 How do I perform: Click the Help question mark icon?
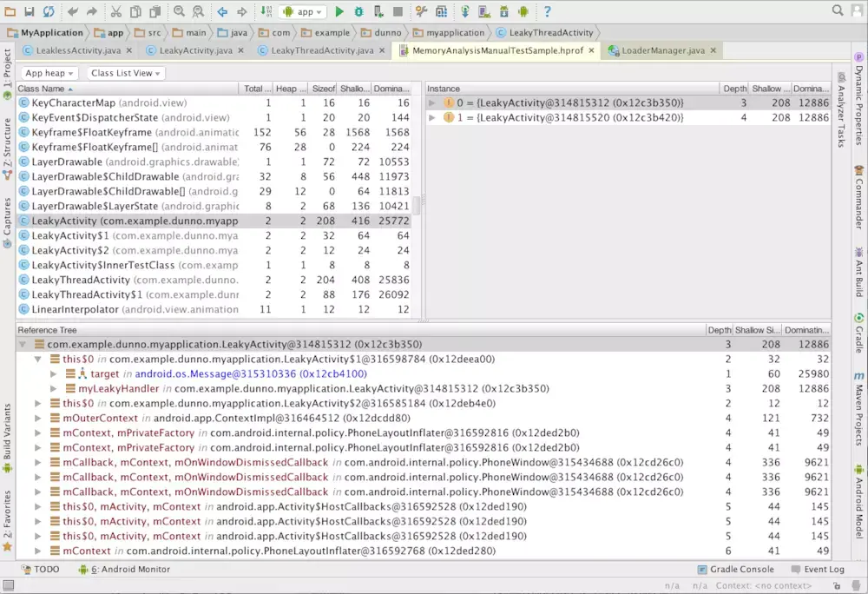(x=547, y=11)
